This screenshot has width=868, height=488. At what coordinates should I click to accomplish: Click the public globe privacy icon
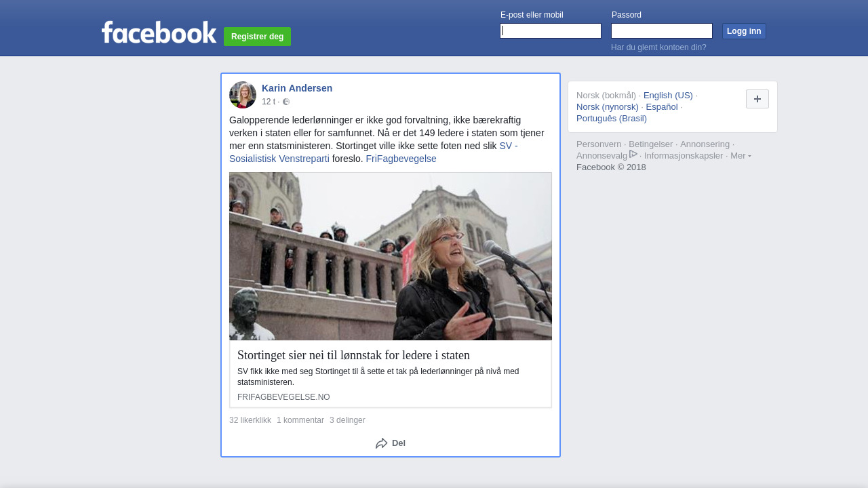coord(286,102)
